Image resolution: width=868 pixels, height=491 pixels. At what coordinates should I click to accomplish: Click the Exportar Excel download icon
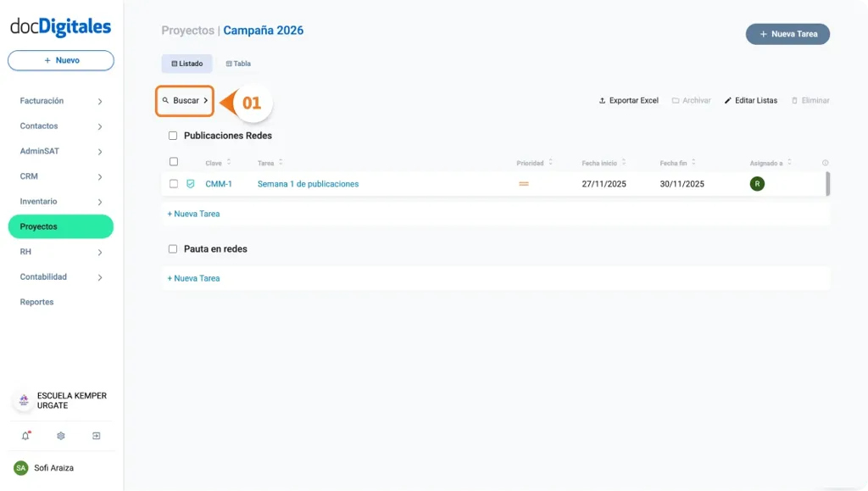602,100
